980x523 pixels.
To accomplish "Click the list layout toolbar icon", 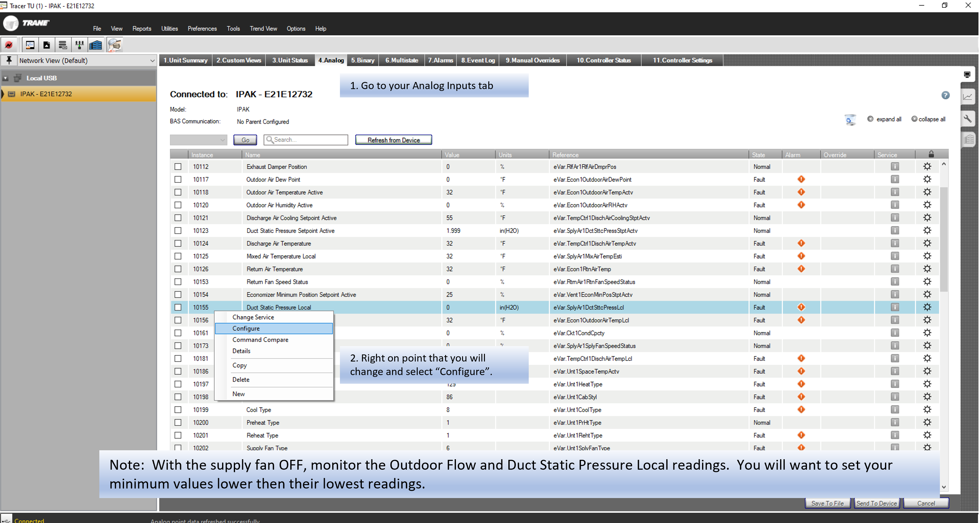I will [63, 45].
